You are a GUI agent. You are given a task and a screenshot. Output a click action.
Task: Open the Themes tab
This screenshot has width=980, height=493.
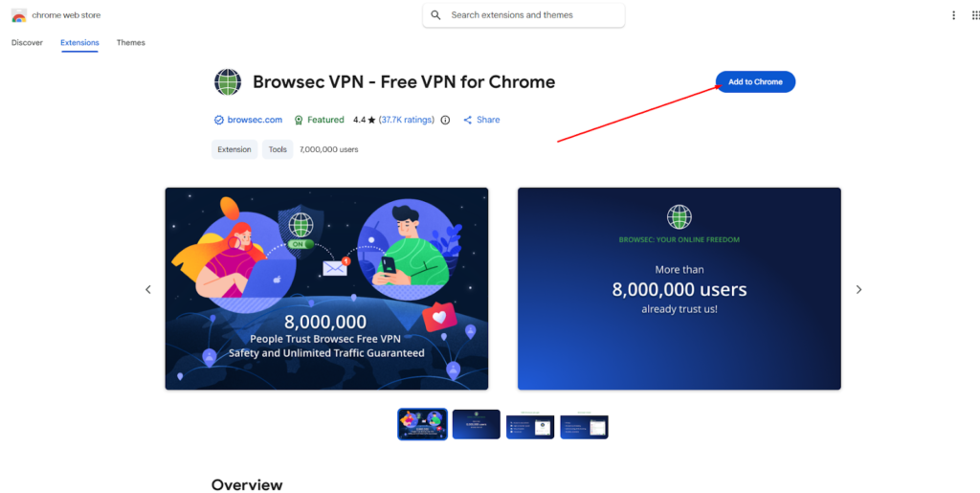[130, 42]
